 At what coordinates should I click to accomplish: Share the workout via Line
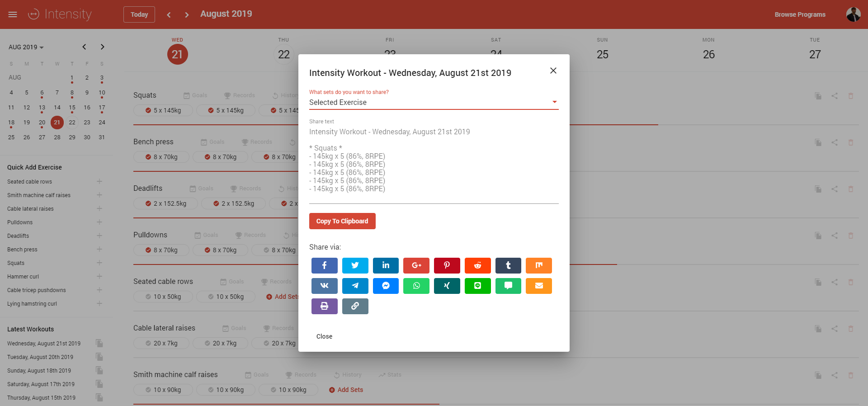coord(478,286)
